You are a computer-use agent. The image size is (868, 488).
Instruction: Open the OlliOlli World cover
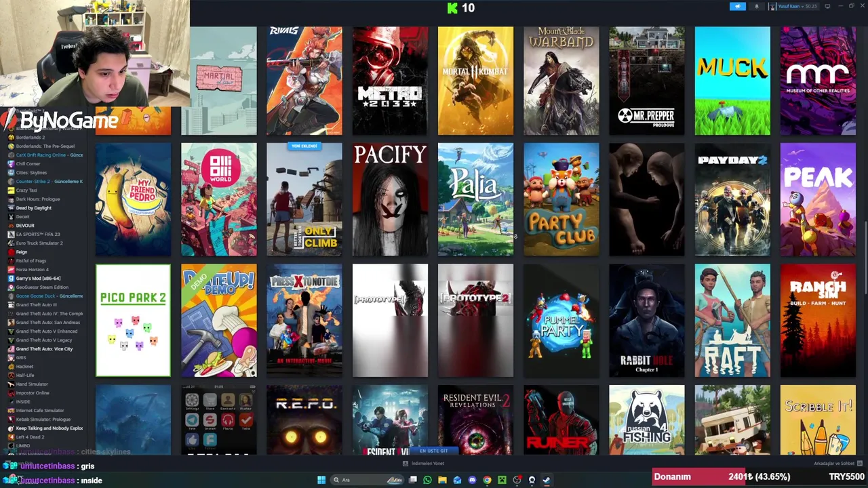[218, 199]
